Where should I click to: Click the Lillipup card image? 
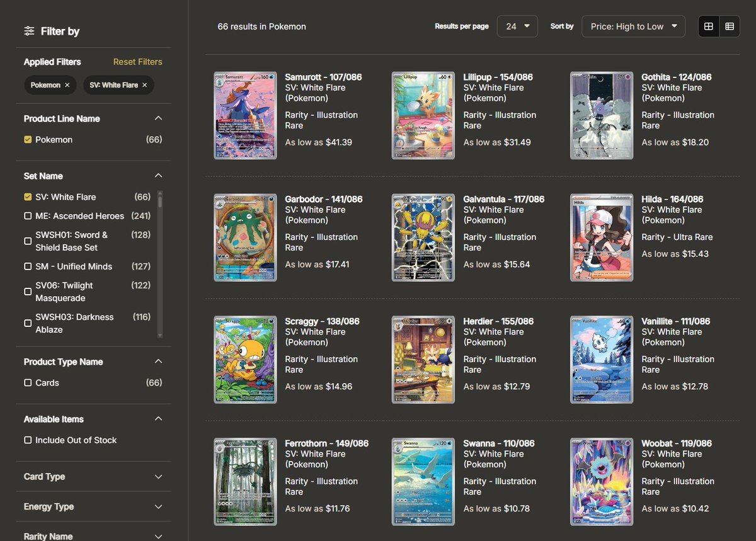click(x=423, y=115)
